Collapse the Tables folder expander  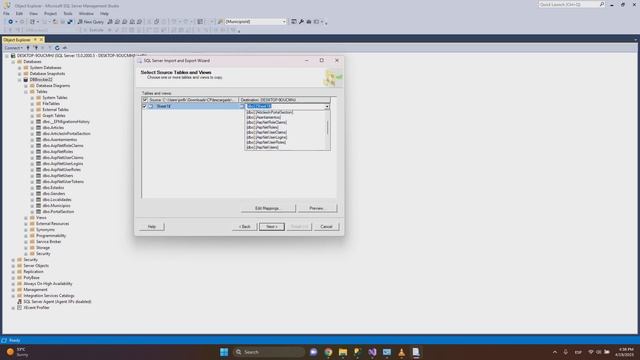point(26,92)
